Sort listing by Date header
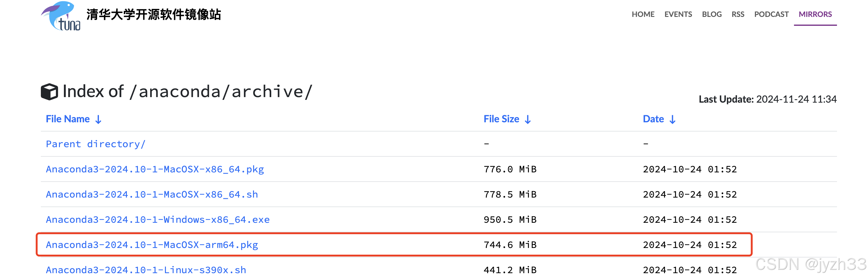The height and width of the screenshot is (279, 868). point(653,119)
